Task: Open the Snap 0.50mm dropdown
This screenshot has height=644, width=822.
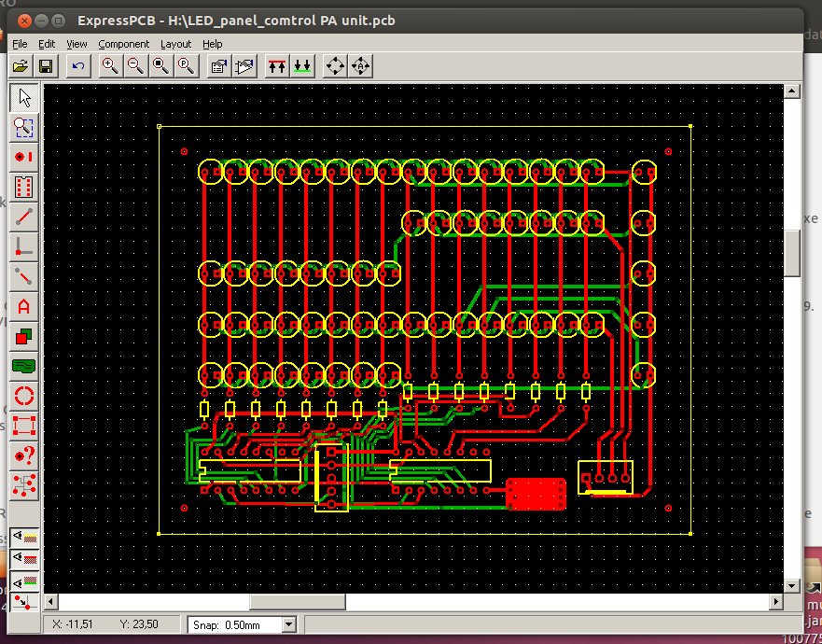Action: 287,624
